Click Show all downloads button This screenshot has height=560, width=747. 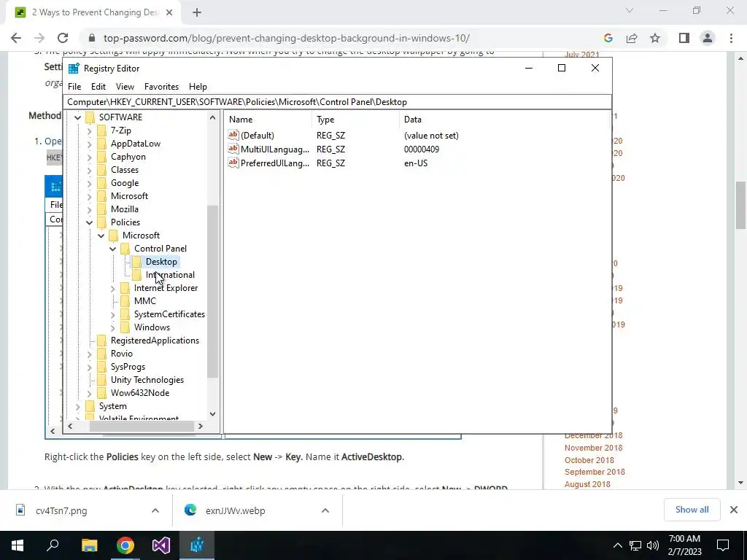[x=692, y=510]
